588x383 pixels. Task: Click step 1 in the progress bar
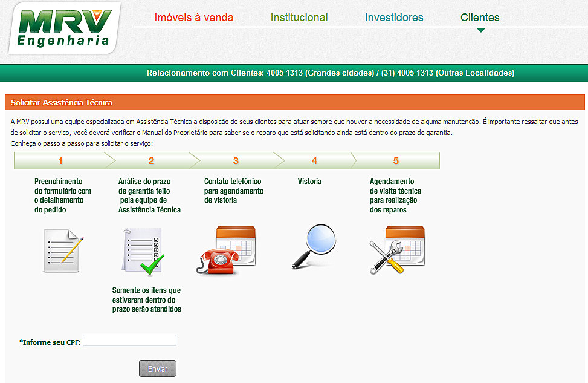[x=60, y=161]
